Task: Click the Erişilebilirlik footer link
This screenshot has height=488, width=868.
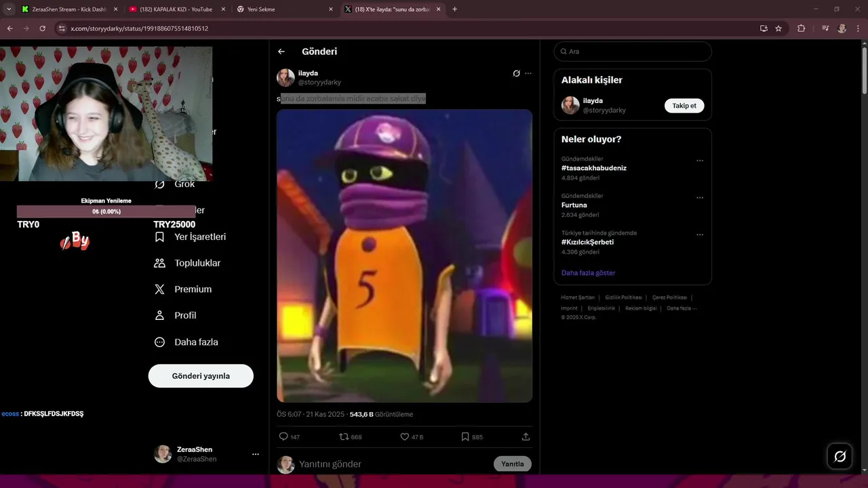Action: point(601,308)
